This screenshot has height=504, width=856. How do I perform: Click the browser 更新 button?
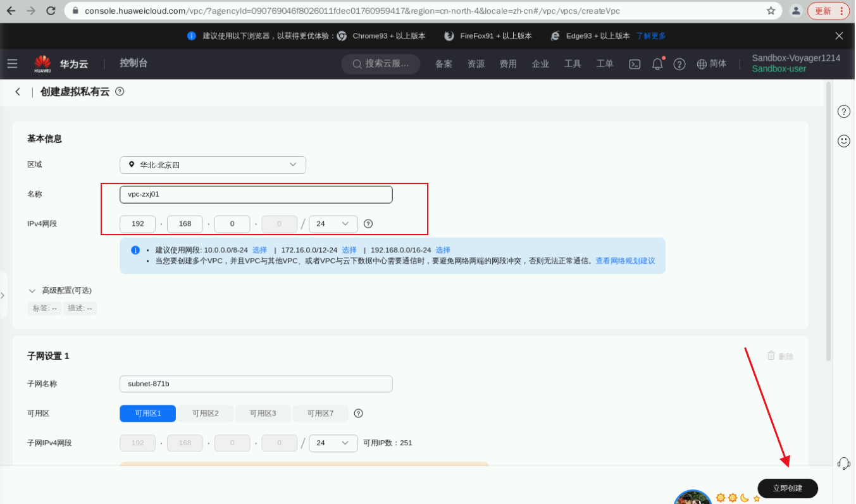click(x=828, y=11)
